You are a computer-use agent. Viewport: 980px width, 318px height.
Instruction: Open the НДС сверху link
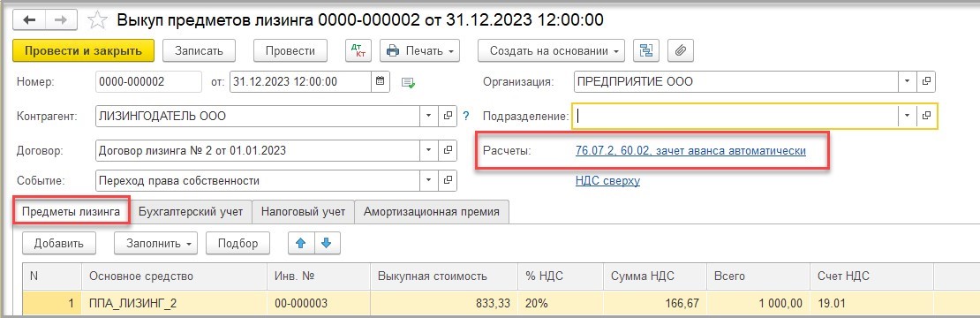click(x=607, y=181)
